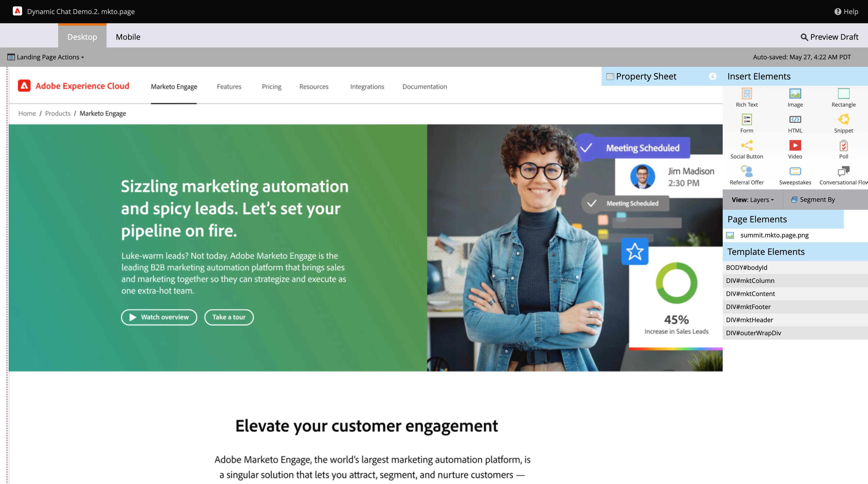Screen dimensions: 868x484
Task: Select the Rectangle element icon
Action: click(x=843, y=93)
